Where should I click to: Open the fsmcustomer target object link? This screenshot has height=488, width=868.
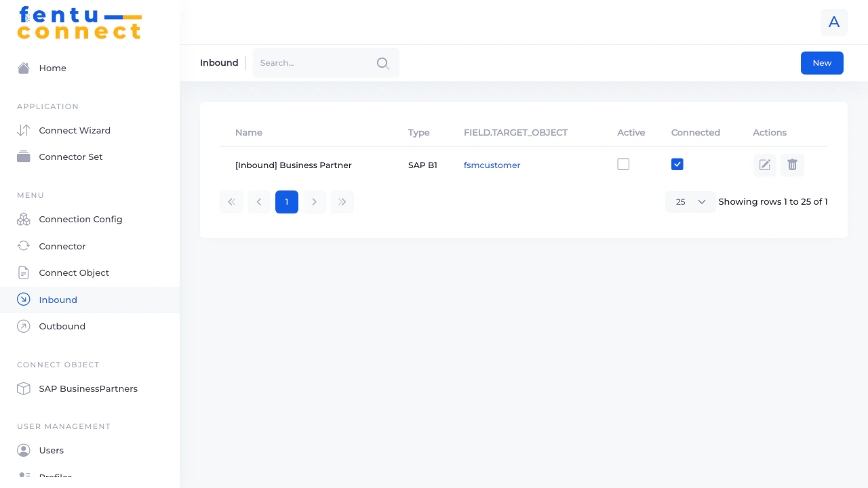click(x=492, y=165)
